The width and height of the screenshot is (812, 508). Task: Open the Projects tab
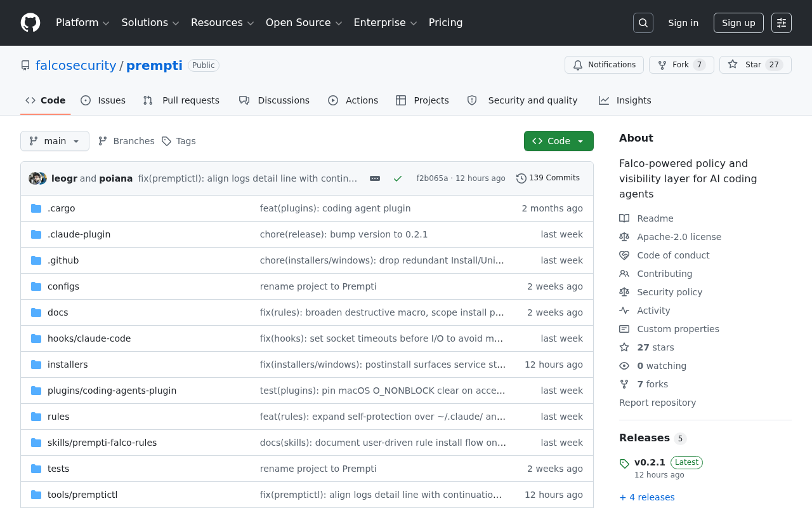[422, 100]
